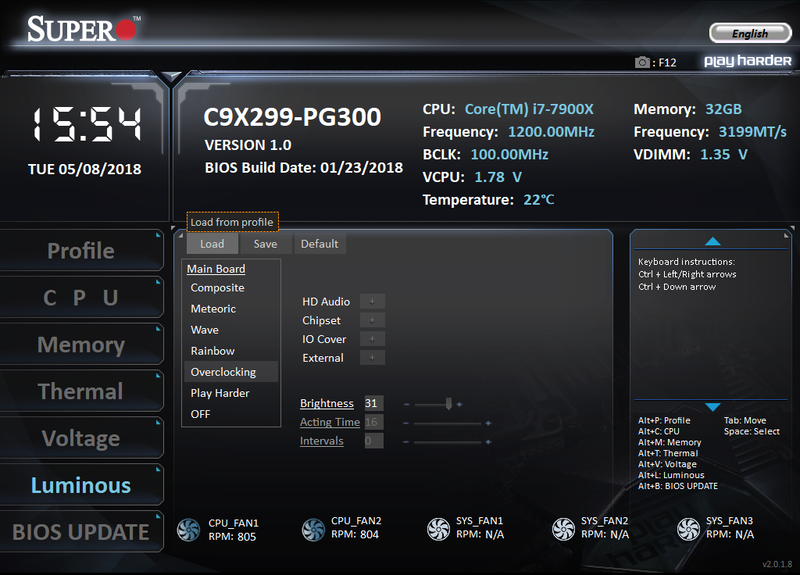This screenshot has height=575, width=800.
Task: Click the Load profile button
Action: coord(212,244)
